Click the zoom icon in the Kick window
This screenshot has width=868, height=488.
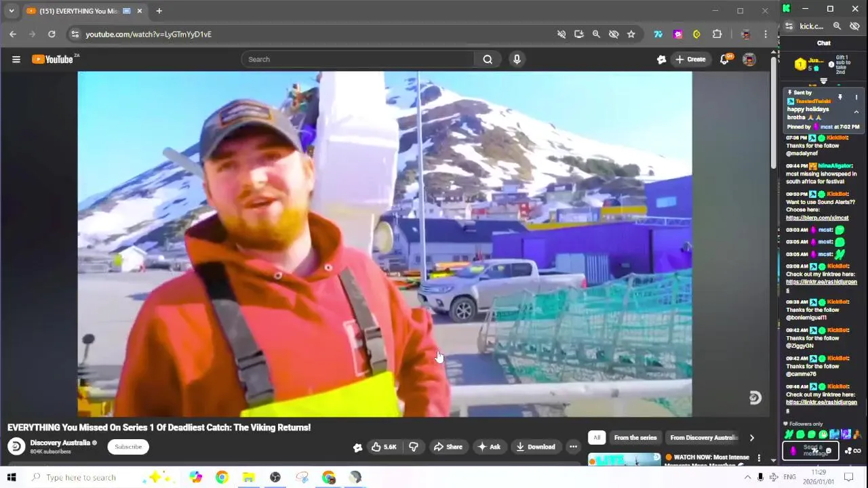click(837, 26)
